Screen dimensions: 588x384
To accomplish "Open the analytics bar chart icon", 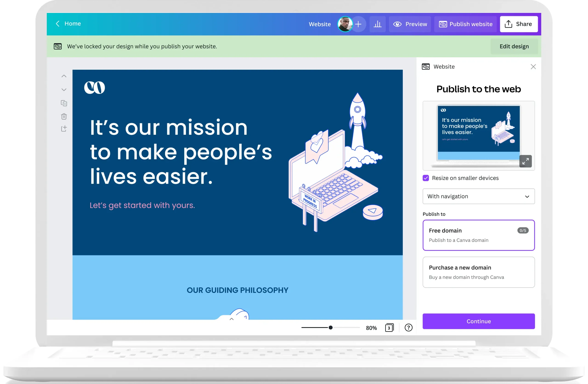I will pyautogui.click(x=378, y=24).
